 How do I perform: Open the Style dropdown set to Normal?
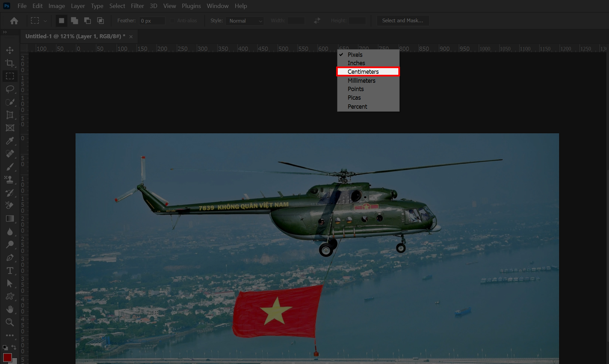click(245, 21)
